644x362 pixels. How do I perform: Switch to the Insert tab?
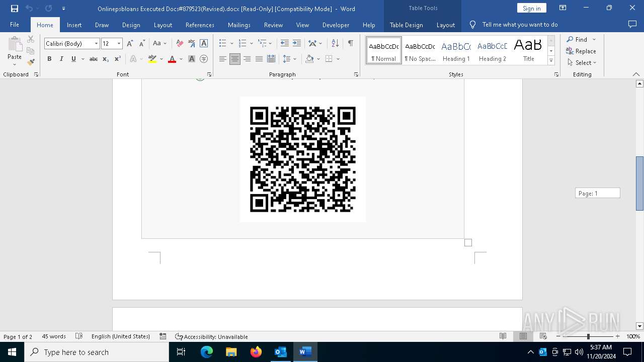(74, 25)
